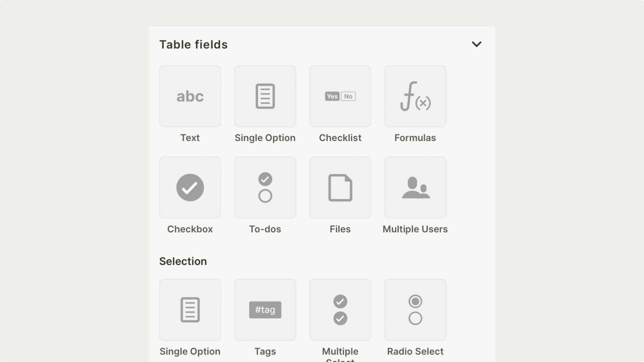Choose the Radio Select field icon
The width and height of the screenshot is (644, 362).
click(415, 310)
